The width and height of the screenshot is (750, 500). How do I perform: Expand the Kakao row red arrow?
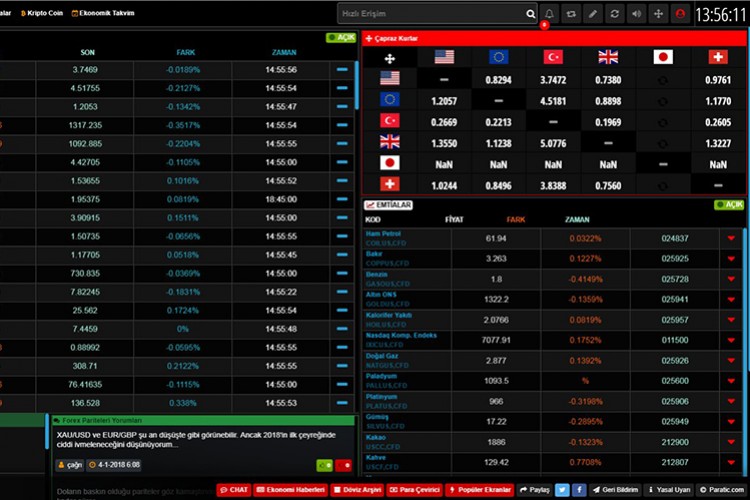click(x=731, y=441)
